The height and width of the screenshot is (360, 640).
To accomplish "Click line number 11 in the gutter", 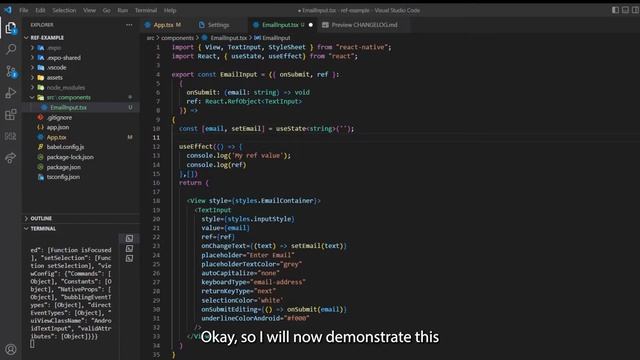I will point(156,138).
